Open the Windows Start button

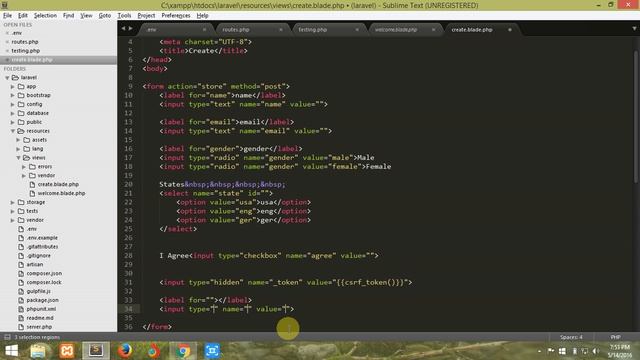tap(11, 351)
